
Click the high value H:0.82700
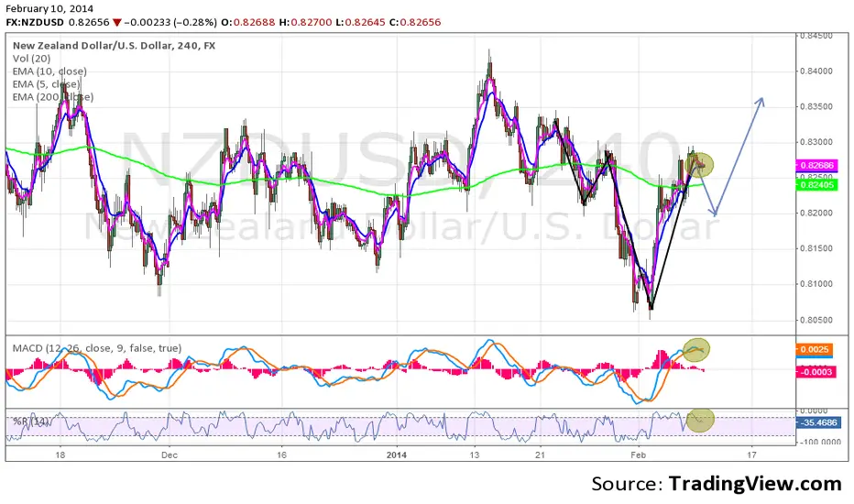(x=305, y=22)
